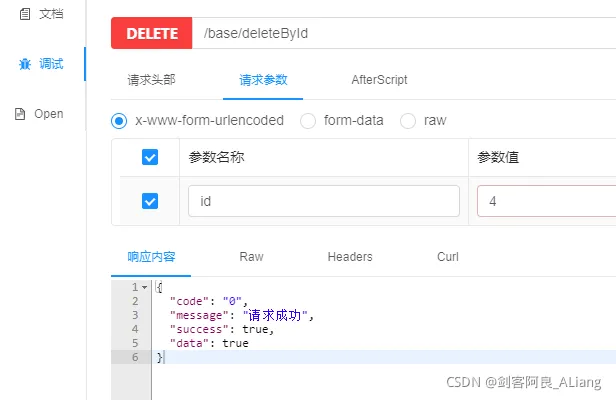This screenshot has width=616, height=400.
Task: Click the document icon beside 文档
Action: point(25,14)
